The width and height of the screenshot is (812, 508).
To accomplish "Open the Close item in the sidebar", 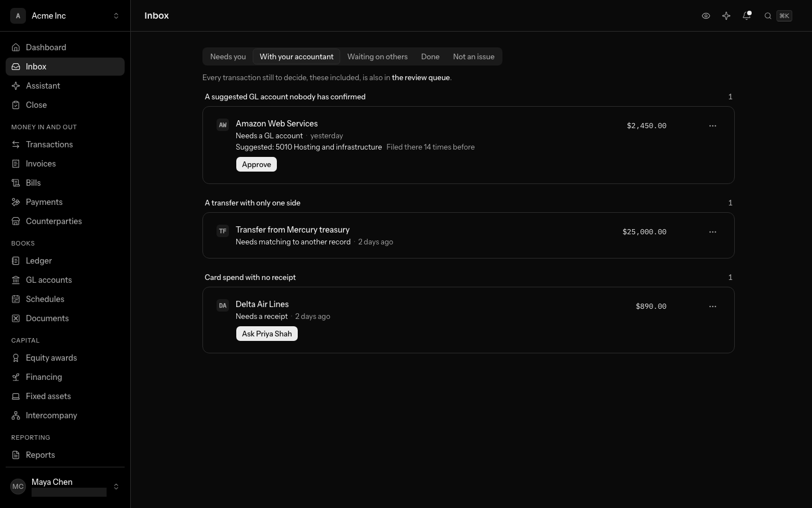I will (x=65, y=105).
